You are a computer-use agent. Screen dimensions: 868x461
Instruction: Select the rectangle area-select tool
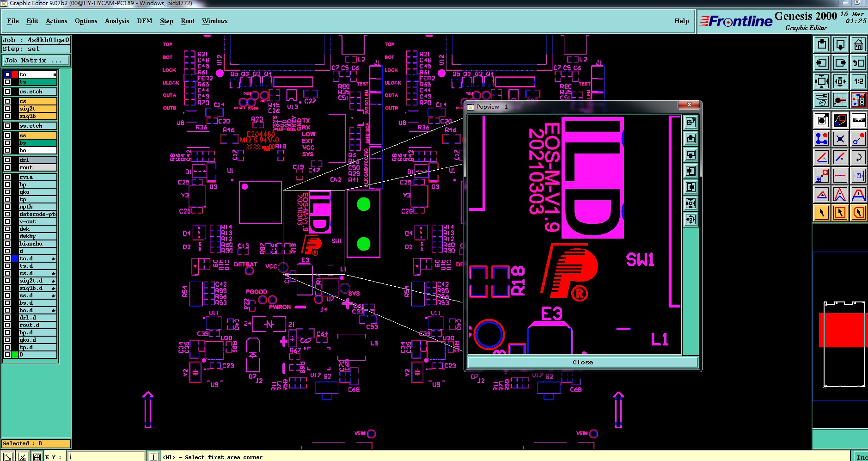[x=840, y=213]
